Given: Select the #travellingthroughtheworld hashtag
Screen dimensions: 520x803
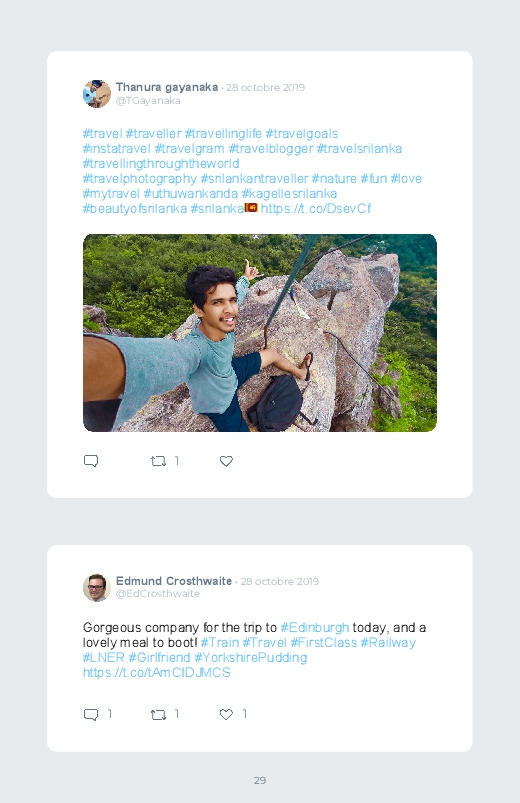Looking at the screenshot, I should click(x=161, y=164).
